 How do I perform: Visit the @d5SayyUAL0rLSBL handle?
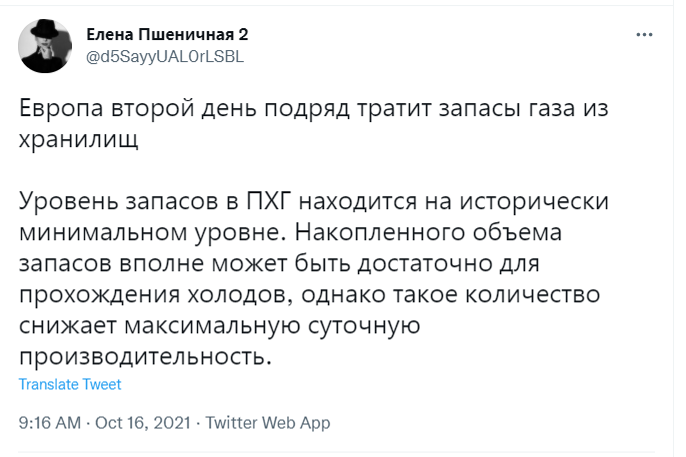165,57
